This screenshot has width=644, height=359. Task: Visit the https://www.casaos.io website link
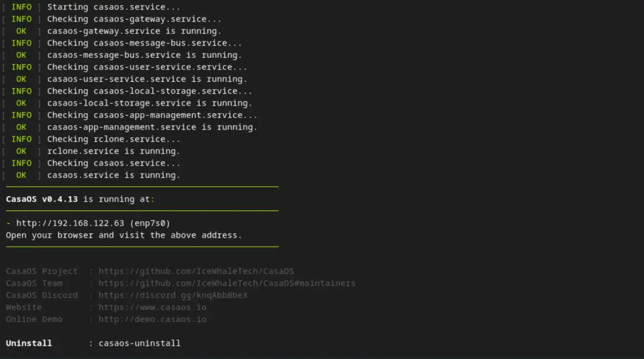click(152, 307)
